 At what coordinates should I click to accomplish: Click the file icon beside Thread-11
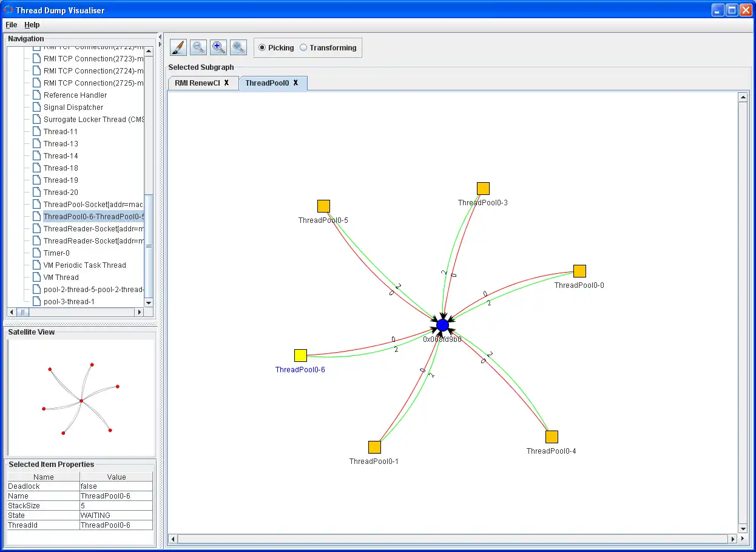coord(36,132)
